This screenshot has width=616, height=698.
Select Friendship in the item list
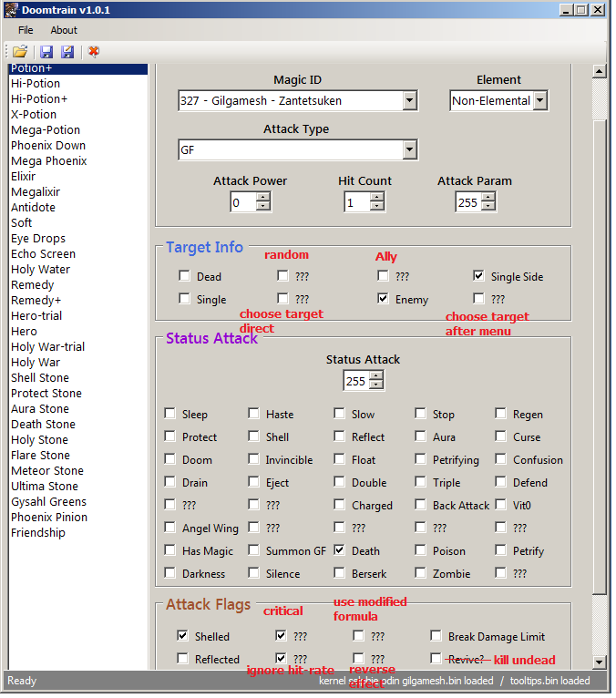click(78, 532)
